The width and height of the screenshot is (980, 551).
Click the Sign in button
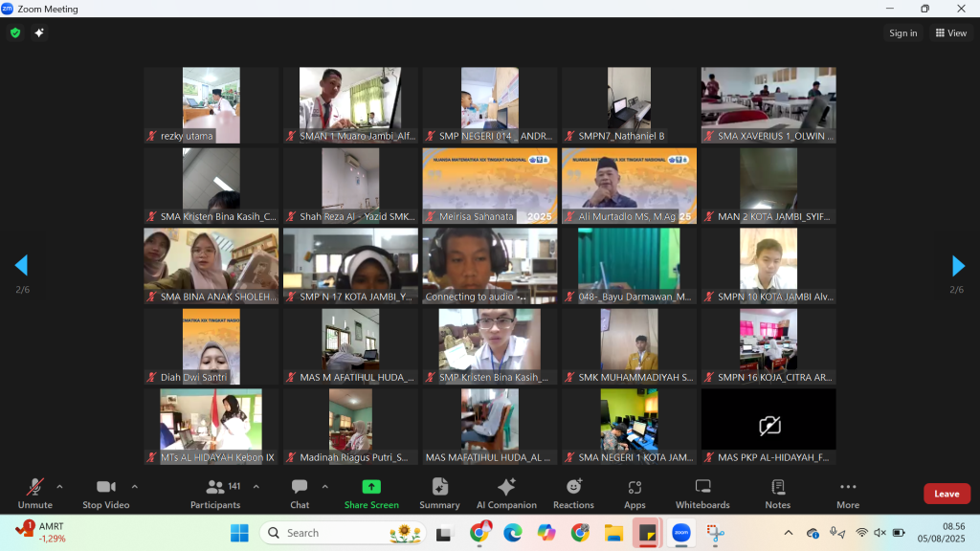[x=902, y=33]
